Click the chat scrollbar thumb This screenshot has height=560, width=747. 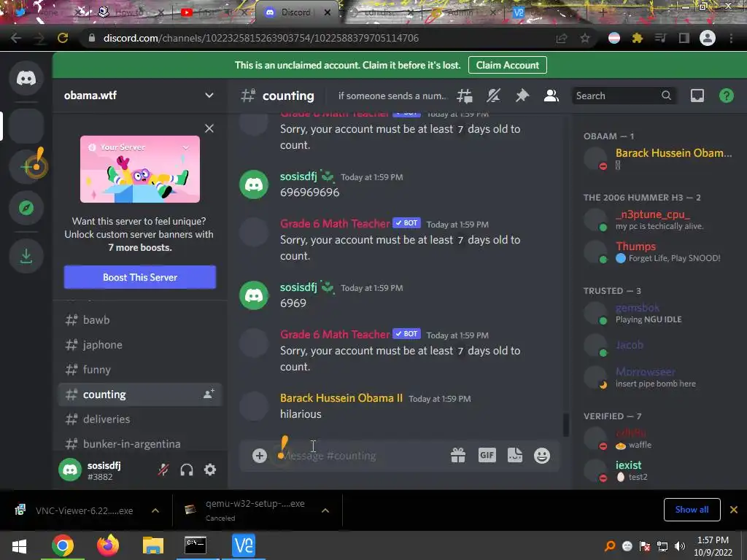[566, 425]
